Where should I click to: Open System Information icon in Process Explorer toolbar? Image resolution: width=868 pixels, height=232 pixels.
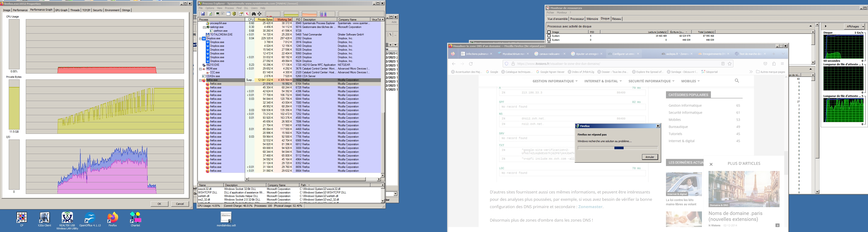(218, 14)
